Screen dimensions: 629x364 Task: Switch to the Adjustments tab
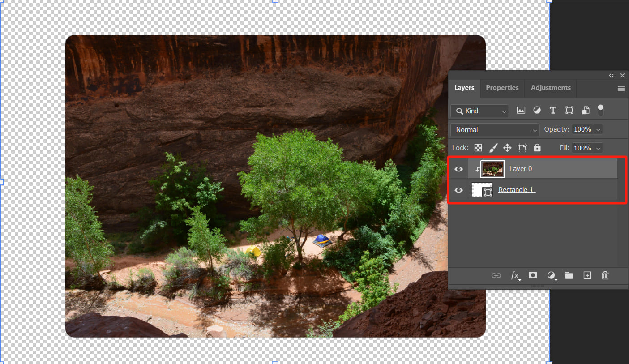tap(551, 88)
